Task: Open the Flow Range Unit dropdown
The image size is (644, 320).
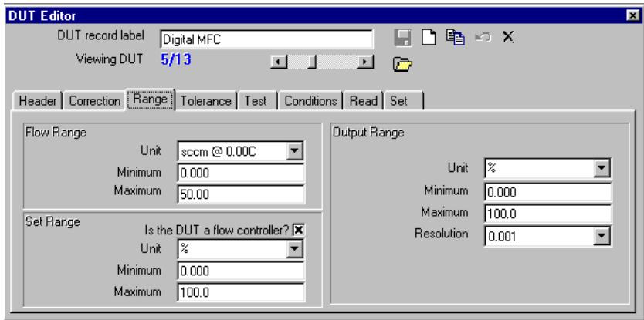Action: [294, 151]
